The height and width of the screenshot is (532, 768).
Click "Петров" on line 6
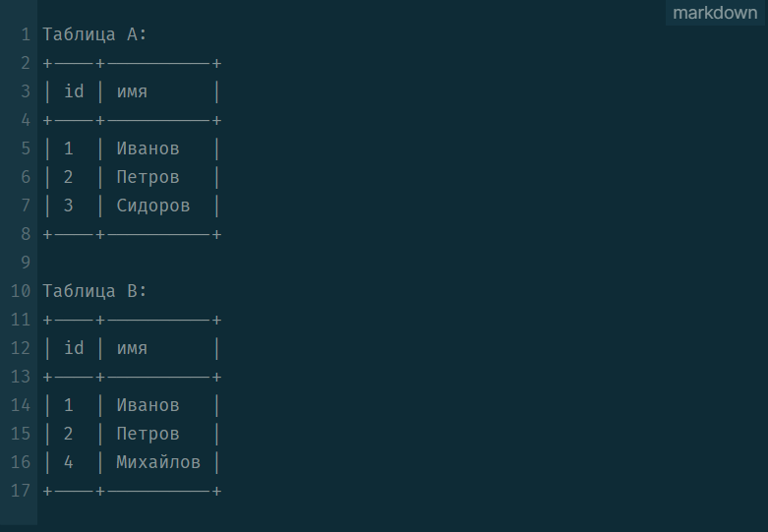[x=148, y=177]
